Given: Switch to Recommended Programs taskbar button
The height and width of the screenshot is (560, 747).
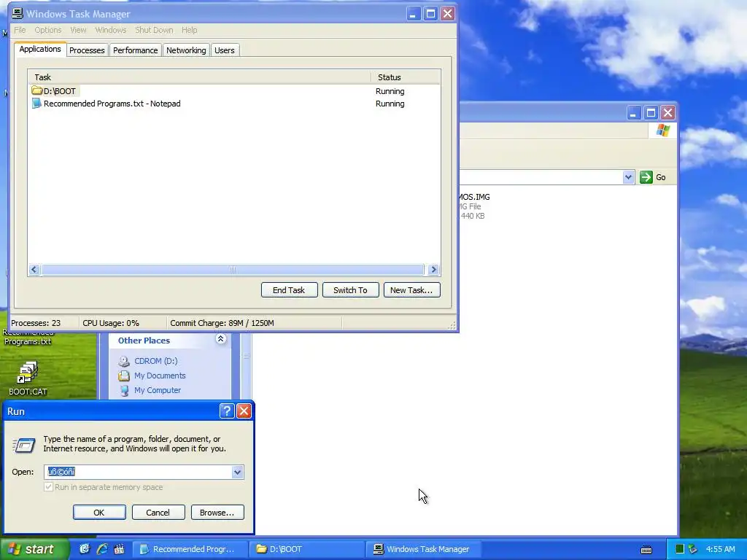Looking at the screenshot, I should click(x=190, y=549).
